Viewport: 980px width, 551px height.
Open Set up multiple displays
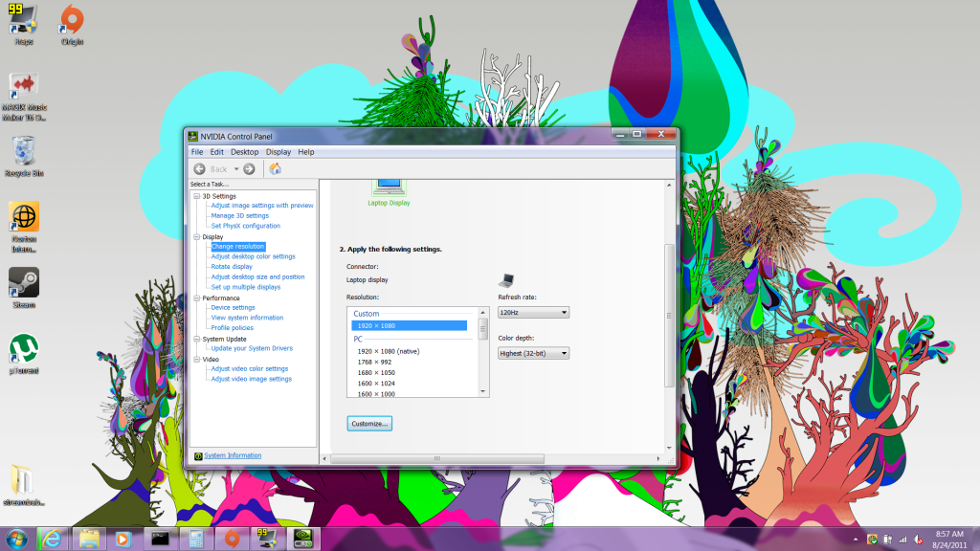[x=246, y=287]
